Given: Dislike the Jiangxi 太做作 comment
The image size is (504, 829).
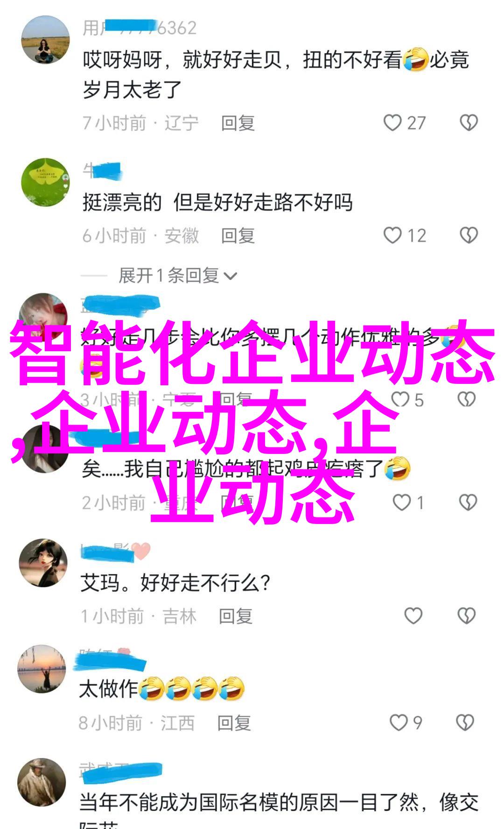Looking at the screenshot, I should coord(465,723).
